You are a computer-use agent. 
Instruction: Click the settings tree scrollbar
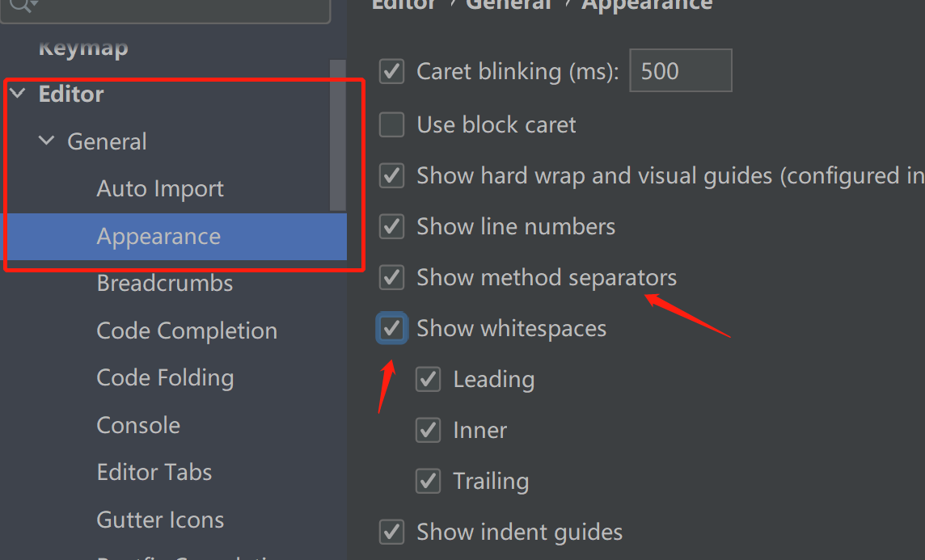tap(338, 135)
